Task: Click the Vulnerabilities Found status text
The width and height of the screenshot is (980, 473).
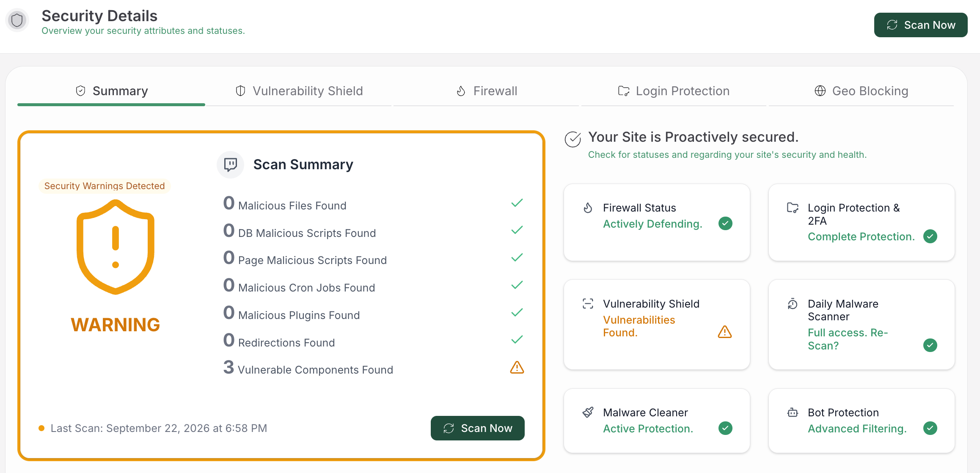Action: click(x=639, y=326)
